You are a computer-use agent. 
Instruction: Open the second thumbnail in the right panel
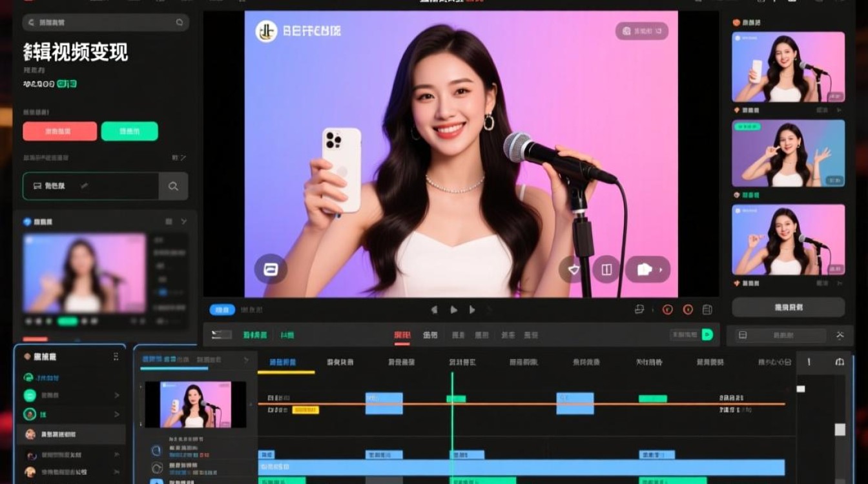pyautogui.click(x=788, y=153)
